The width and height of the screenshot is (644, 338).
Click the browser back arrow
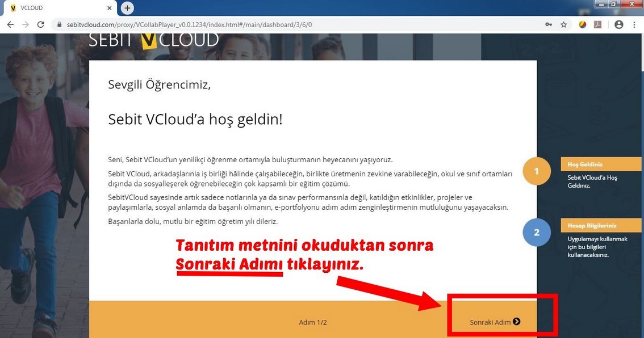[x=10, y=24]
